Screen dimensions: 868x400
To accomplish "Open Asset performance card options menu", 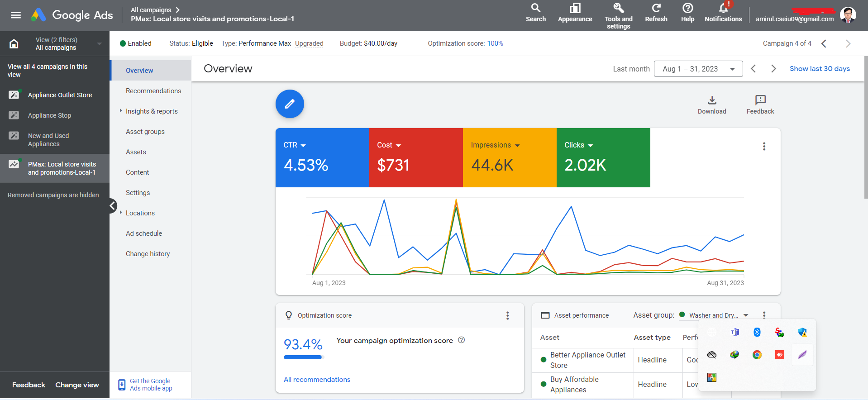I will tap(764, 315).
